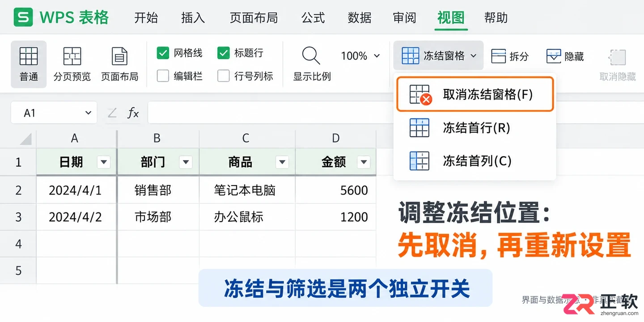Click the WPS 表格 logo icon

coord(23,17)
